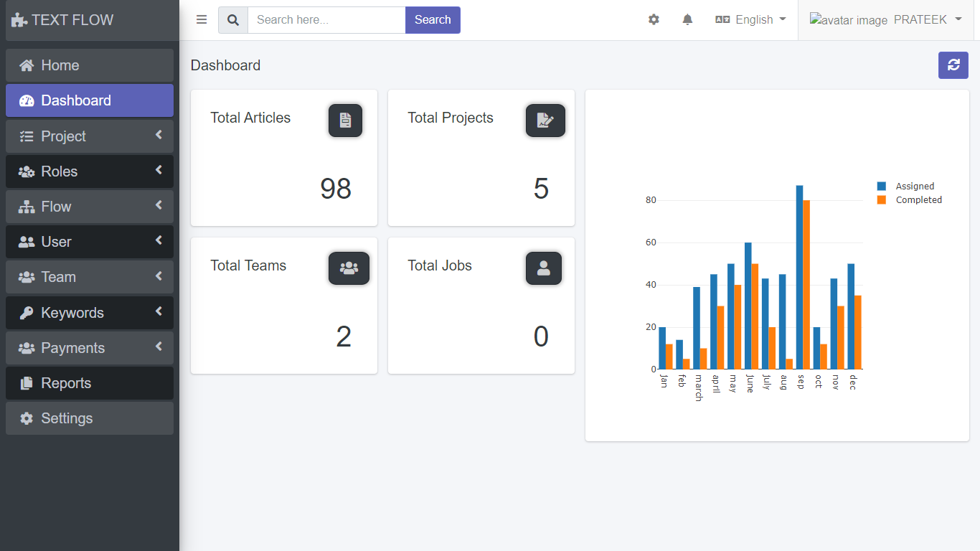Open the English language dropdown
The height and width of the screenshot is (551, 980).
coord(751,20)
